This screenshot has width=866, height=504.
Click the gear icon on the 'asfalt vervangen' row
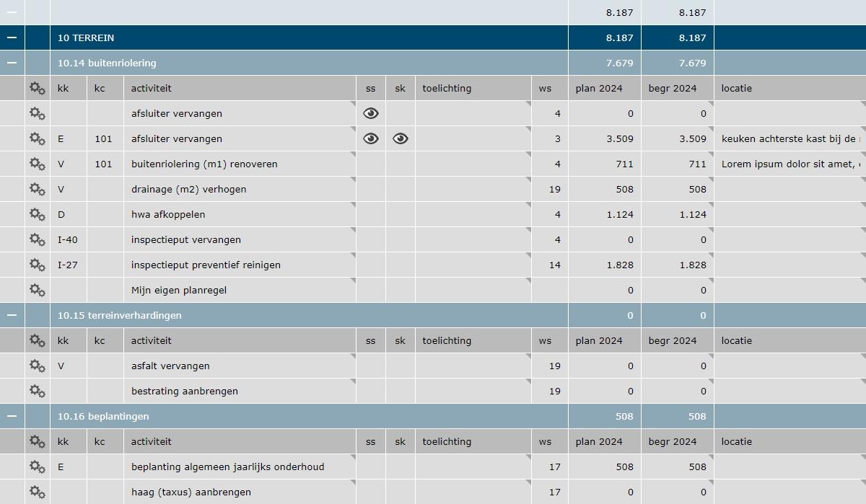[x=37, y=366]
